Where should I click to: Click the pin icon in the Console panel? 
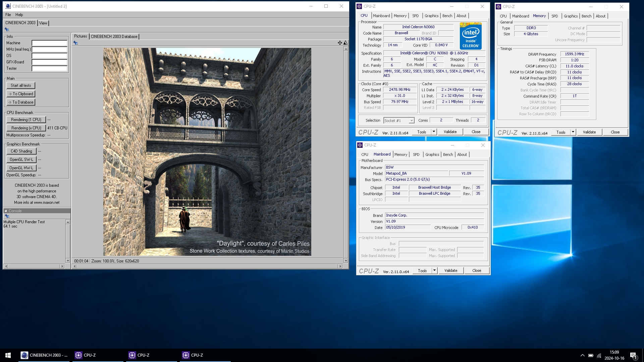[x=7, y=216]
